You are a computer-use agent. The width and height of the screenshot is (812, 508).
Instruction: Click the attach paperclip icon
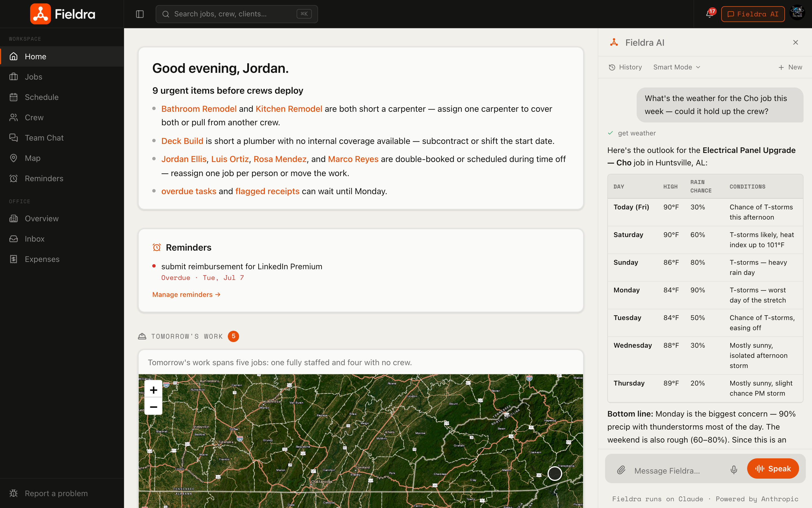(x=621, y=470)
